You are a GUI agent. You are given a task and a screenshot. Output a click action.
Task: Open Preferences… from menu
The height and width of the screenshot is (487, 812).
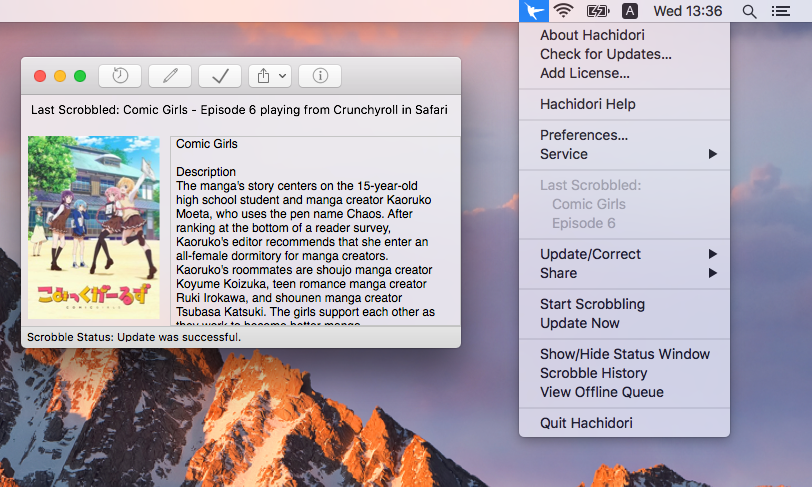[x=625, y=135]
